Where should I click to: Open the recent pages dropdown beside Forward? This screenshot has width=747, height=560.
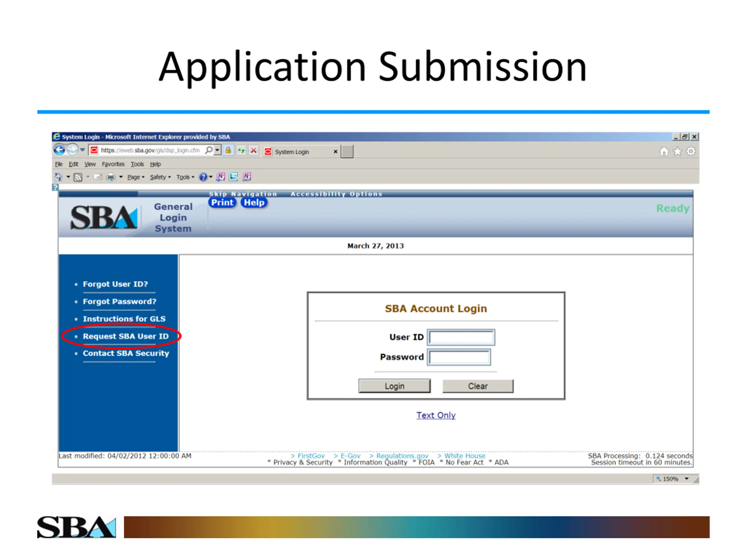coord(82,150)
